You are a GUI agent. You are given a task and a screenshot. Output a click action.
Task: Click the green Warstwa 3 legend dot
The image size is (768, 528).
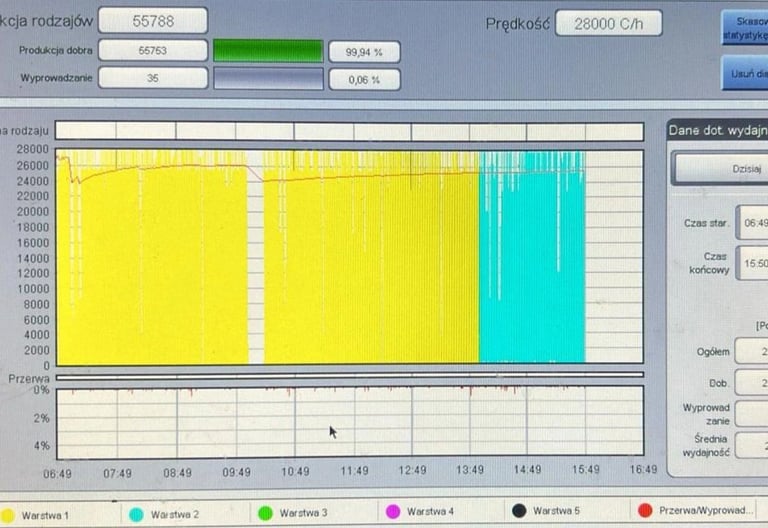265,513
